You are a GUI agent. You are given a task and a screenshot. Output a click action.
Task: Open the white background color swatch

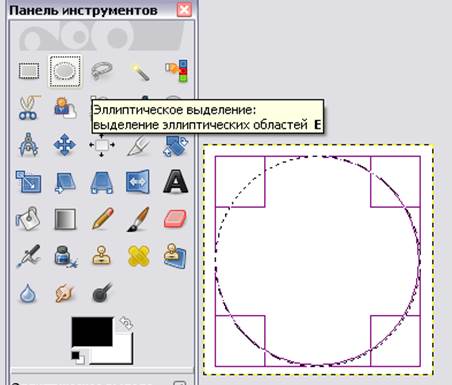123,353
